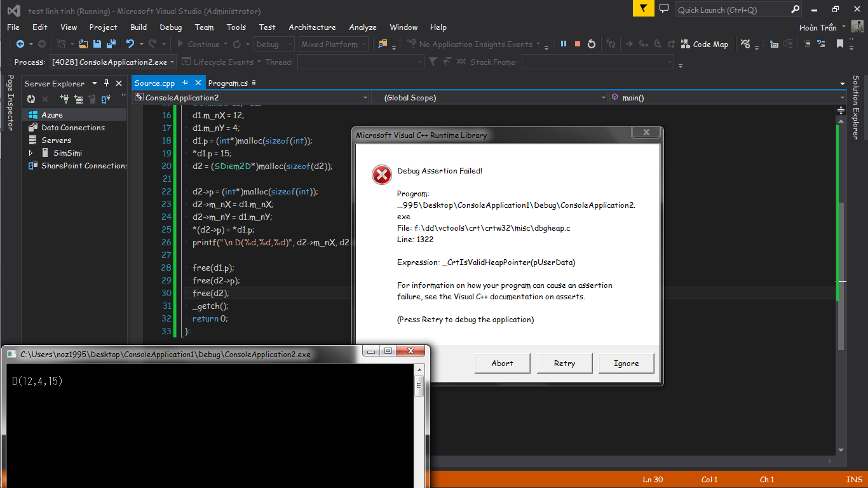The image size is (868, 488).
Task: Click the Quick Launch search field
Action: click(x=731, y=10)
